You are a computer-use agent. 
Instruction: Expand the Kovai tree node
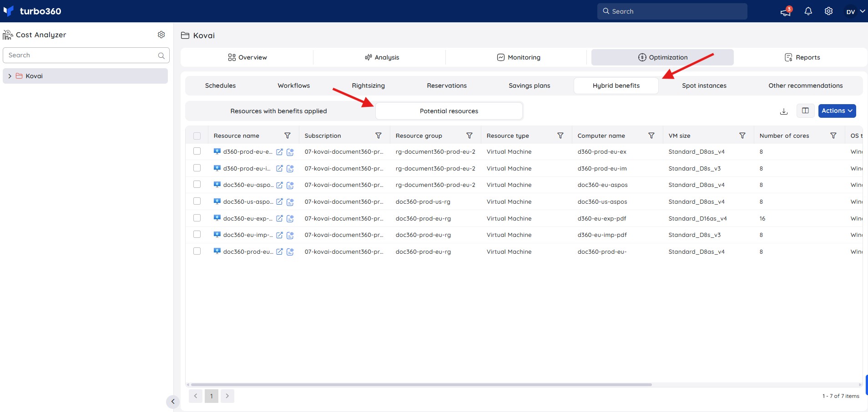[x=10, y=76]
